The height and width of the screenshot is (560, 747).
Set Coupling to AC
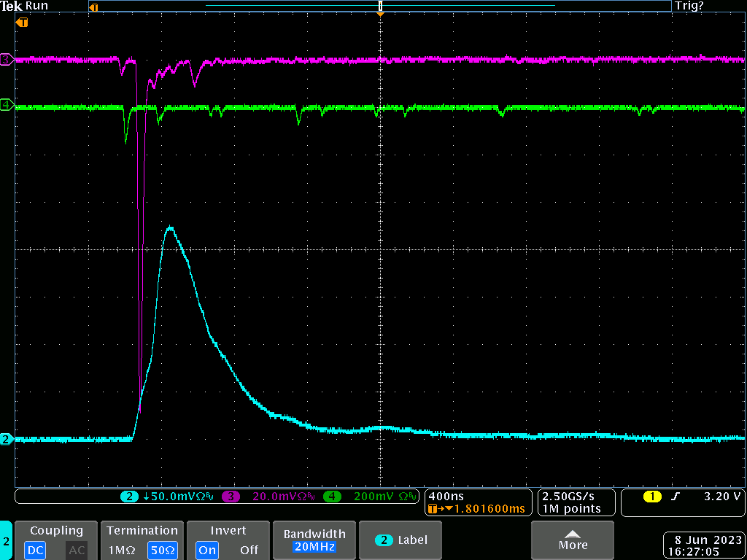tap(77, 551)
